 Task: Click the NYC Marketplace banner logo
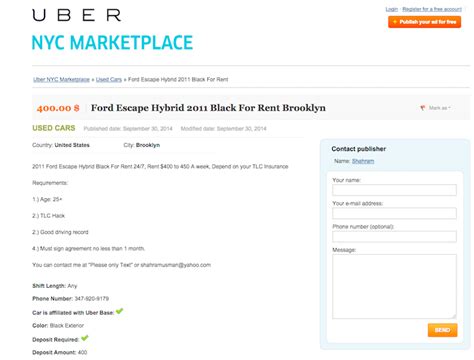[112, 43]
